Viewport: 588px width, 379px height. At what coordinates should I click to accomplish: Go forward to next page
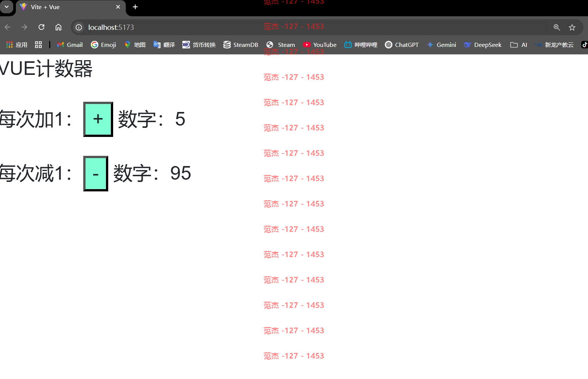tap(24, 27)
